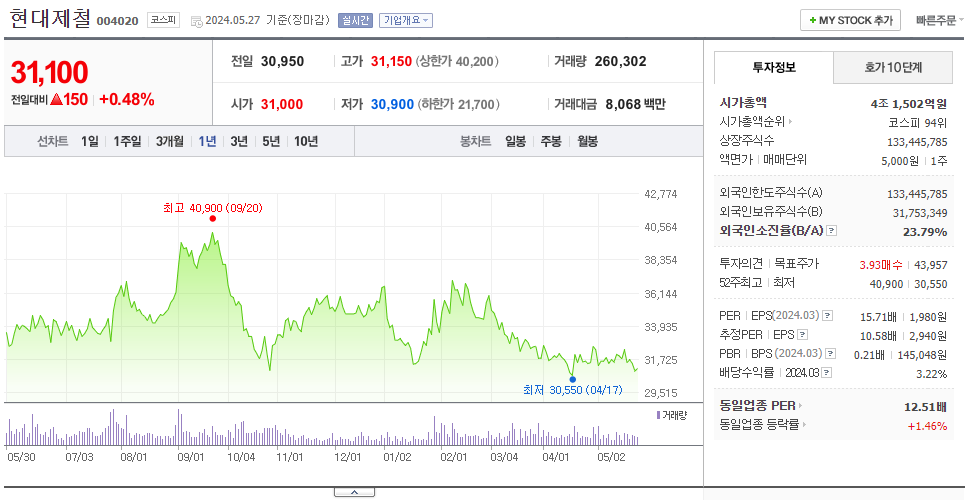Show the 월봉 candle chart
The width and height of the screenshot is (968, 500).
(x=587, y=141)
